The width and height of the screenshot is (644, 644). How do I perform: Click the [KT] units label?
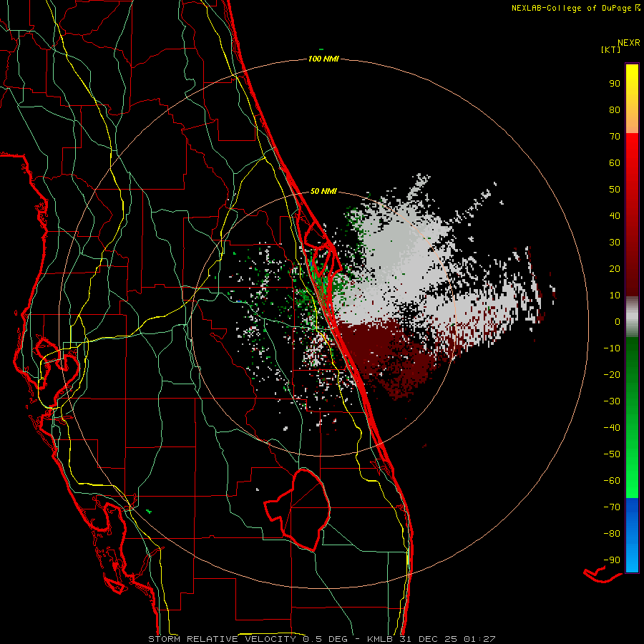610,49
